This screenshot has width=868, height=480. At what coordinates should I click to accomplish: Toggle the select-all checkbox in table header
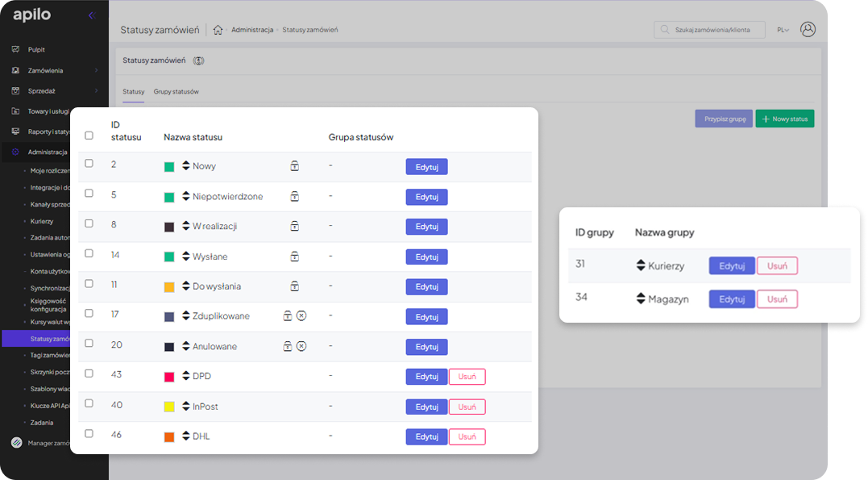click(89, 136)
